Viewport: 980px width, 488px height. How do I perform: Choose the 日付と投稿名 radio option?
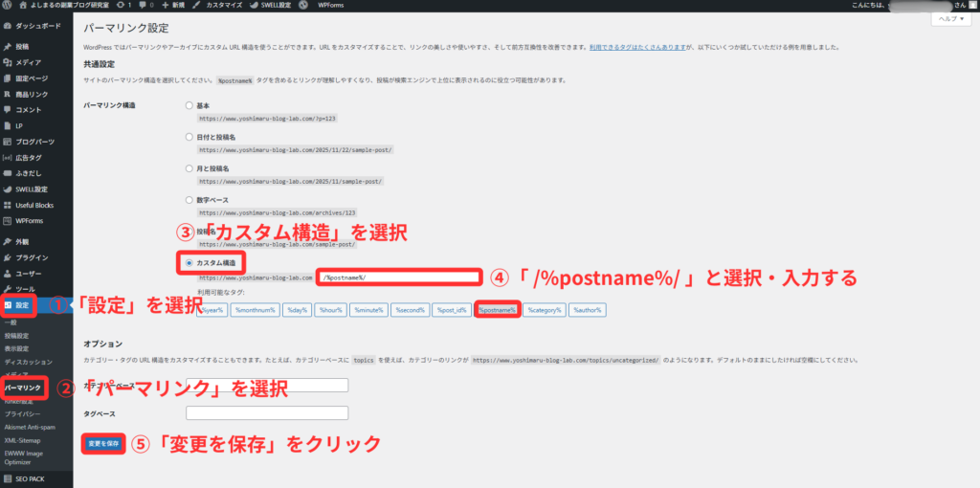coord(189,138)
